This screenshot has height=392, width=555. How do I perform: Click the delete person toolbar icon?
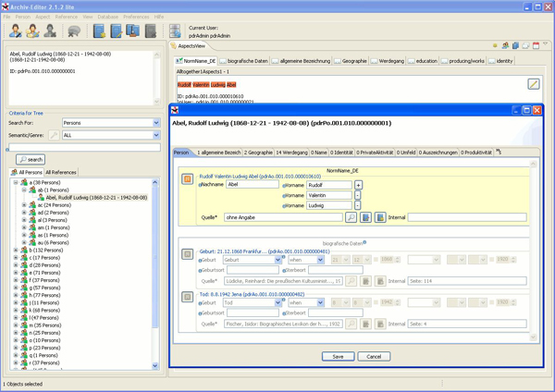tap(51, 31)
